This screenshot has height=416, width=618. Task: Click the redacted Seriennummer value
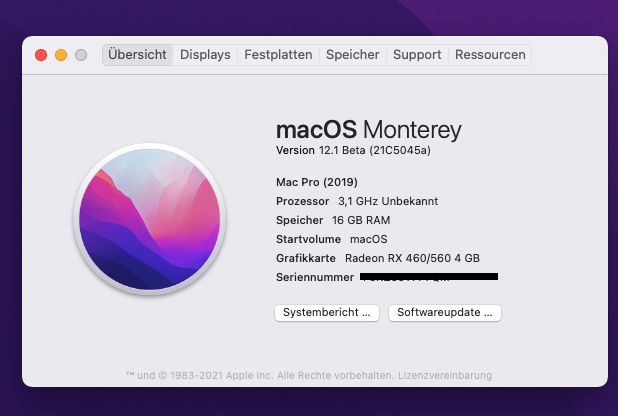point(429,277)
